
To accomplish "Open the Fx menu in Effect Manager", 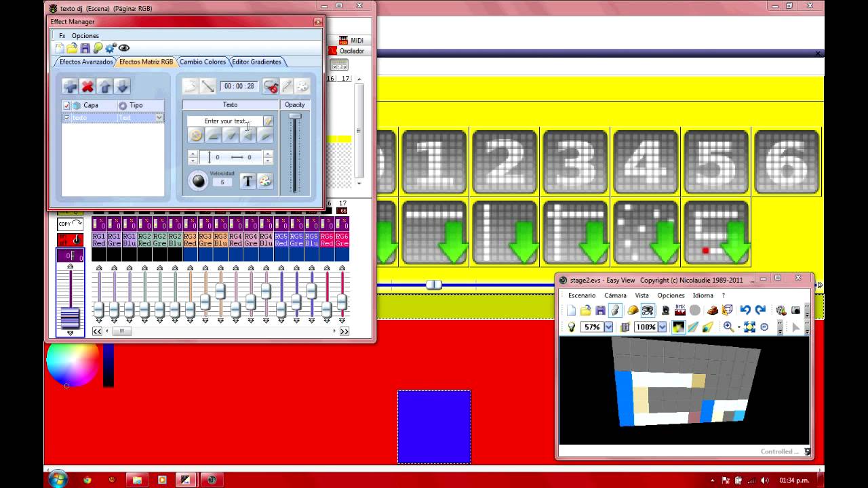I will [x=62, y=35].
